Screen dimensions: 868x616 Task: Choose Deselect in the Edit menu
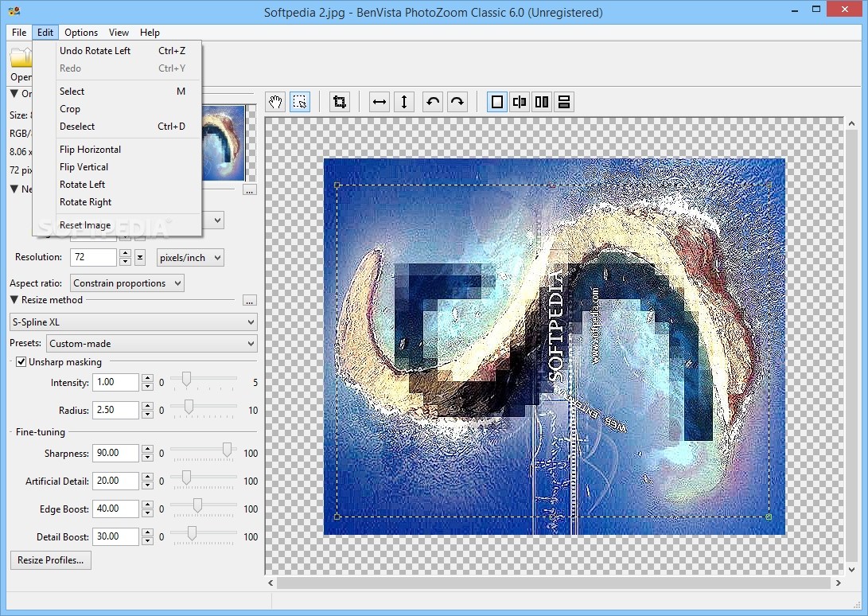coord(118,127)
